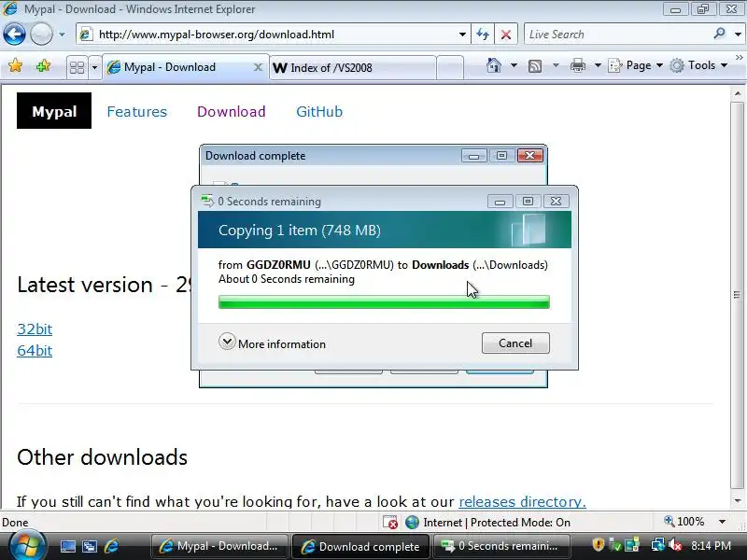Click the Mypal logo button

(x=54, y=111)
